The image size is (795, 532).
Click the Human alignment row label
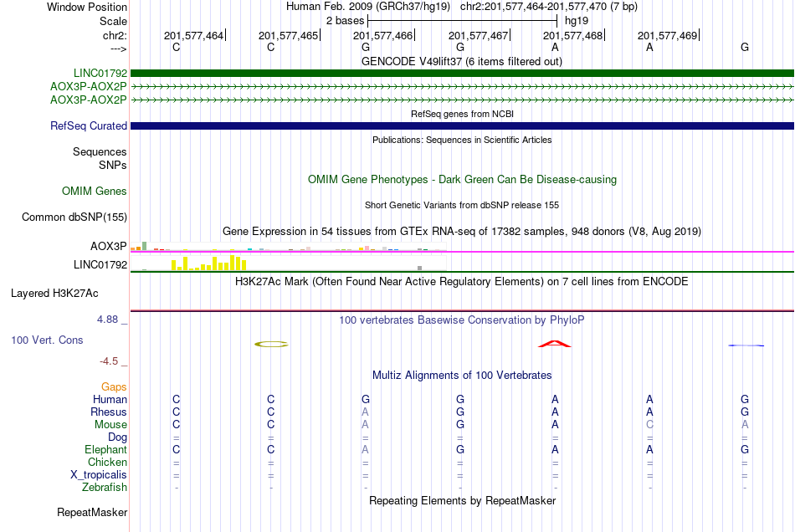point(110,399)
